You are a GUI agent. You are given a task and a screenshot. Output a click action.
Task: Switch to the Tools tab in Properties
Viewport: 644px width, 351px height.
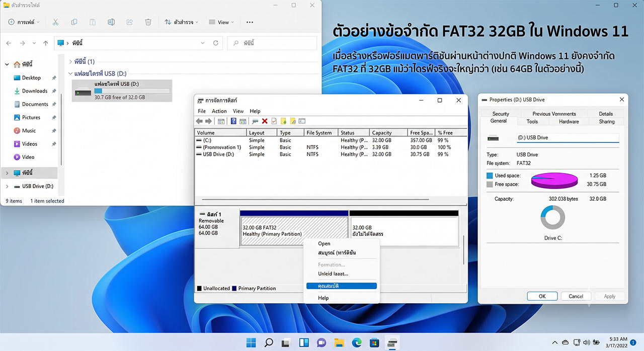tap(532, 121)
